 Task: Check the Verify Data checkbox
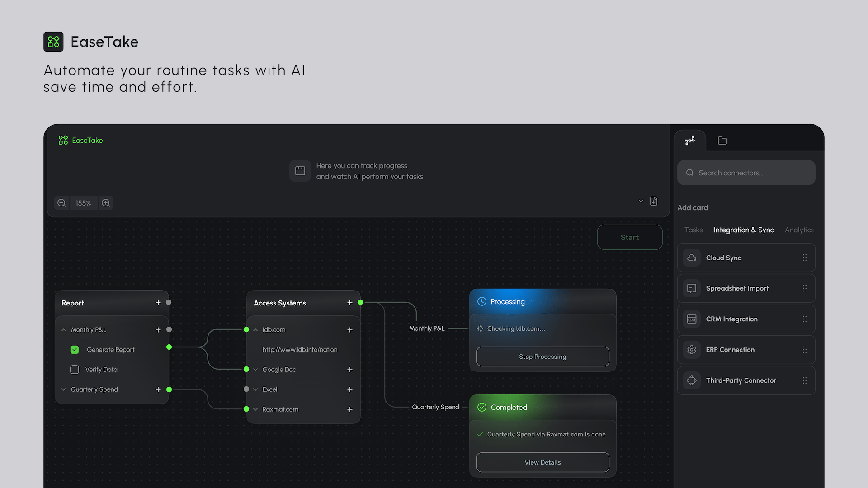[x=75, y=370]
